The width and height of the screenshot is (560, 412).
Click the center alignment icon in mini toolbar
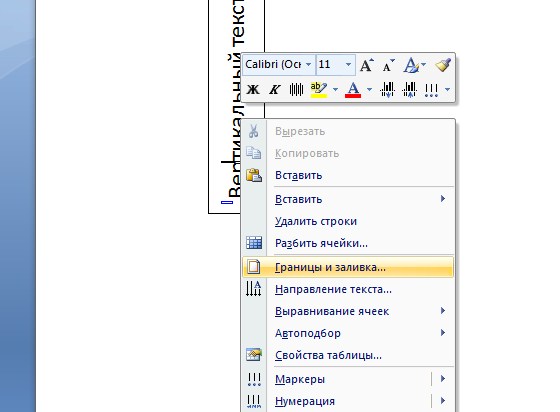[296, 89]
